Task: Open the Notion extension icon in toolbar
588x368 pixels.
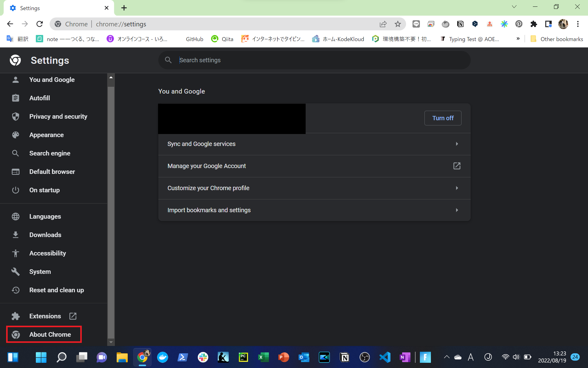Action: [x=460, y=24]
